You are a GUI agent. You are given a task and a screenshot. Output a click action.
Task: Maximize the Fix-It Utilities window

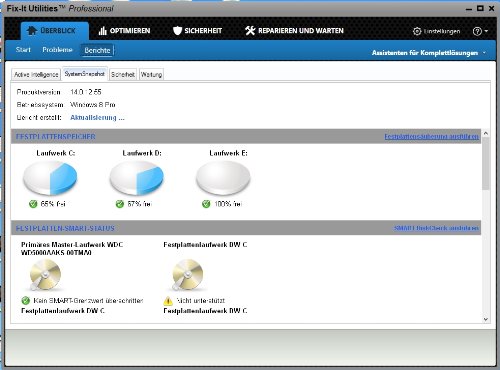(480, 8)
